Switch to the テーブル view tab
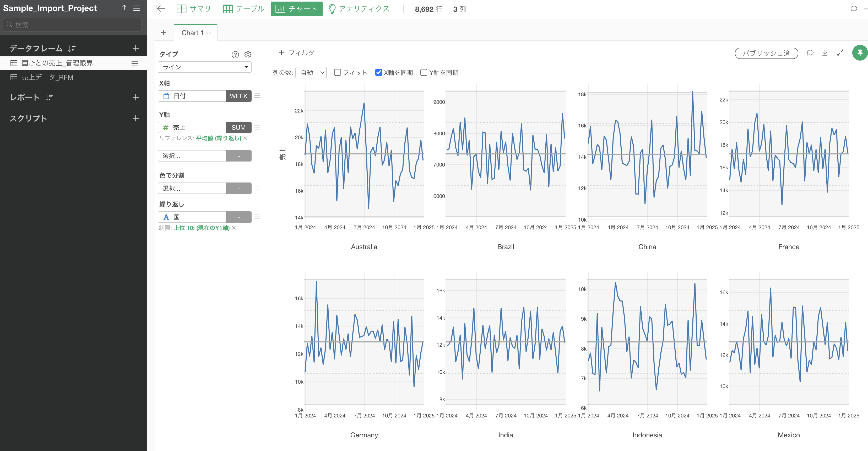868x451 pixels. click(243, 9)
